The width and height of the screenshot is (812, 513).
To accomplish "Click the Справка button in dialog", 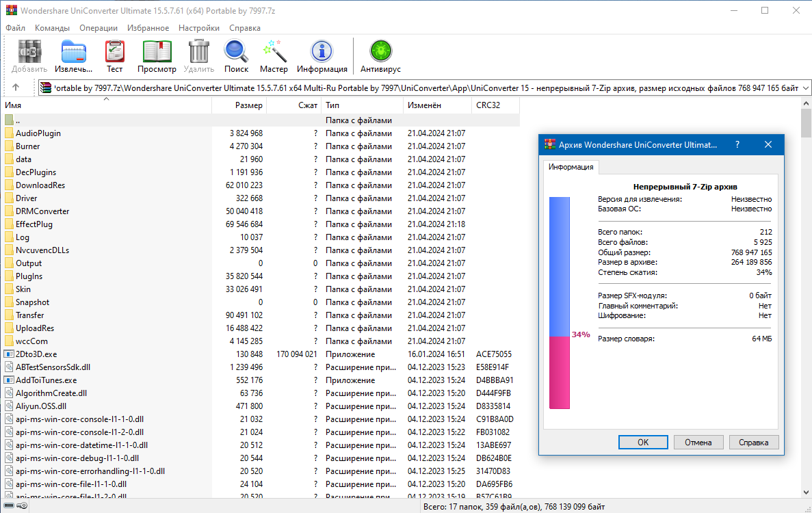I will point(753,442).
